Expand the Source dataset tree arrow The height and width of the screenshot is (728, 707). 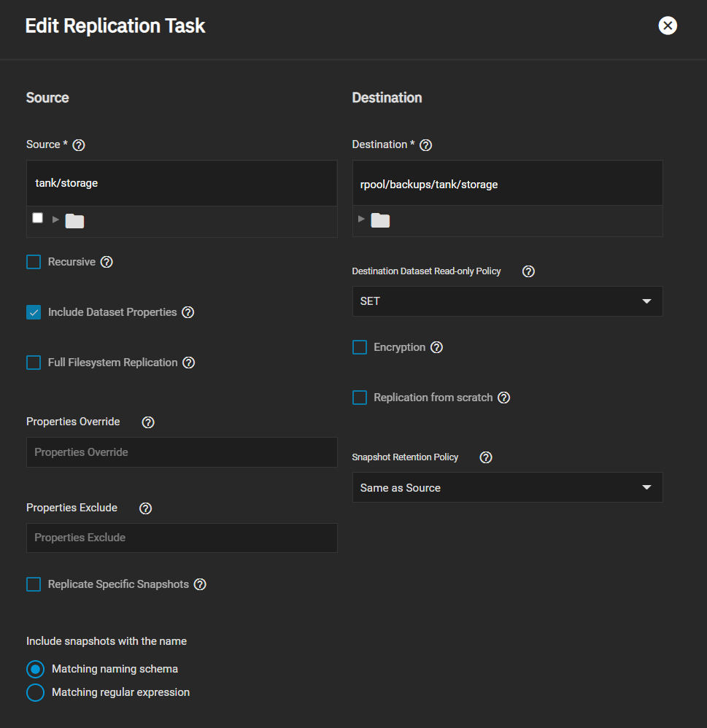(x=56, y=220)
